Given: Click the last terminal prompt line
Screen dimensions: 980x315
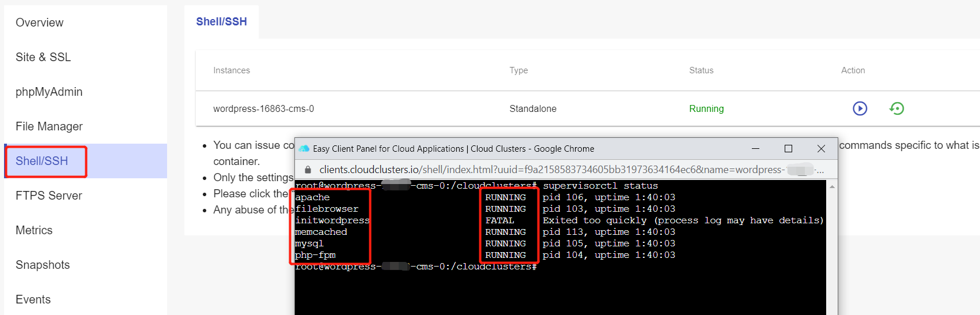Looking at the screenshot, I should tap(416, 267).
